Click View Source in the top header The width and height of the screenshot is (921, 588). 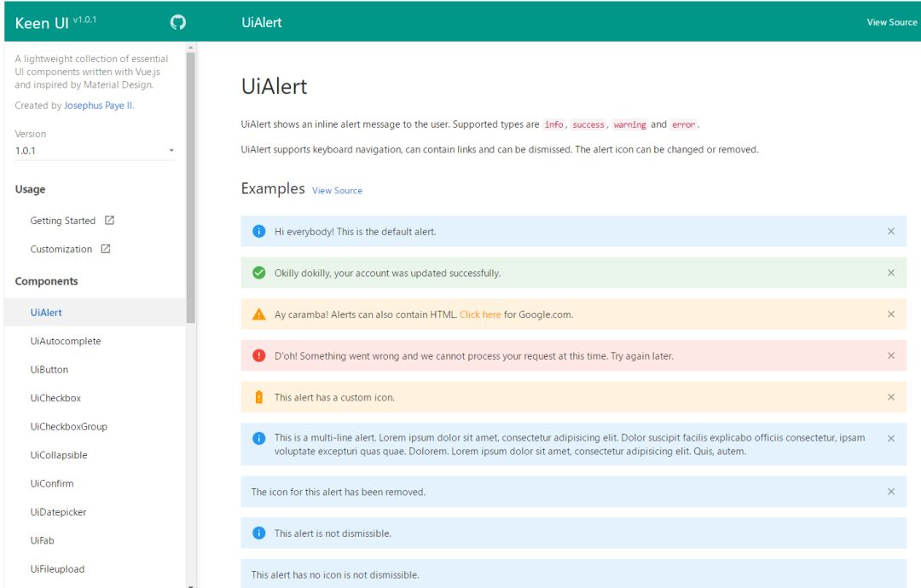892,22
